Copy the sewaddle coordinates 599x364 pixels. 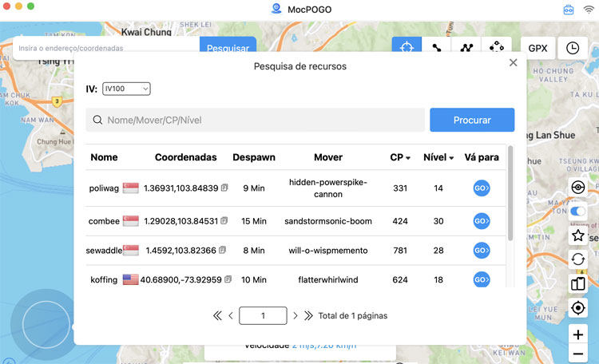pyautogui.click(x=222, y=250)
